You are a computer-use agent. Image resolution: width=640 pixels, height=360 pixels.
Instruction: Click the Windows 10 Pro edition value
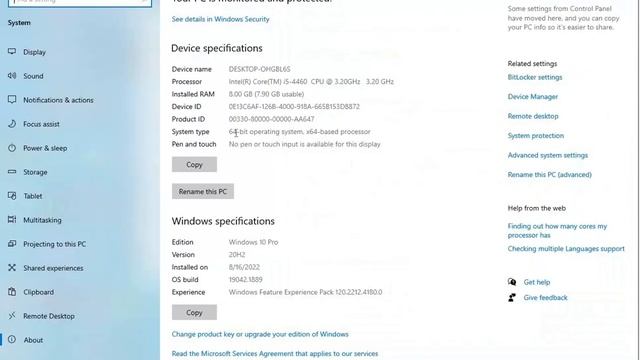[x=253, y=242]
